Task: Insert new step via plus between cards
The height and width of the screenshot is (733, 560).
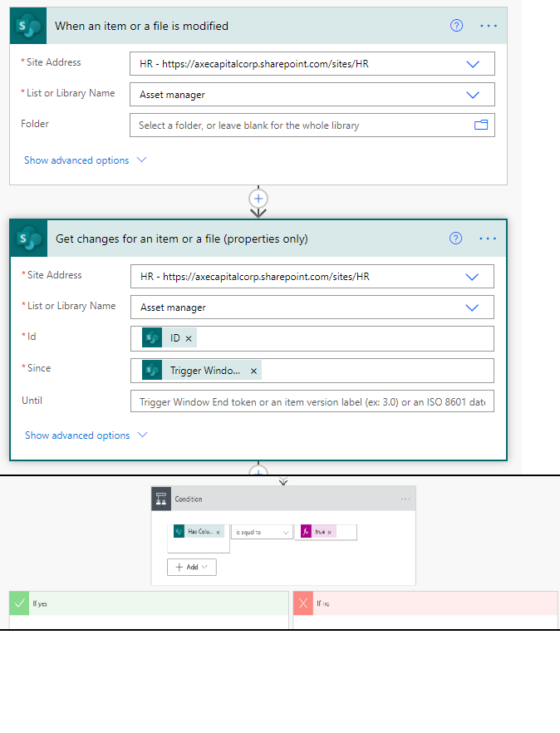Action: point(258,199)
